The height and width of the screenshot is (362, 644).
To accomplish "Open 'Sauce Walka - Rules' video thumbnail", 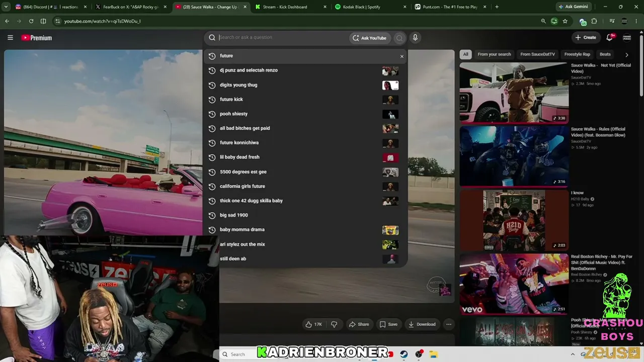I will pyautogui.click(x=514, y=156).
